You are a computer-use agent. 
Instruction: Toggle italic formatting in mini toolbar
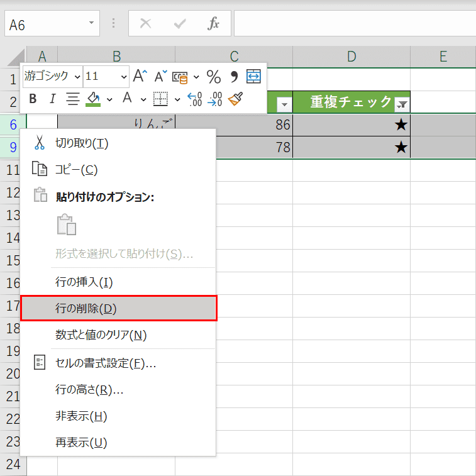pyautogui.click(x=53, y=99)
